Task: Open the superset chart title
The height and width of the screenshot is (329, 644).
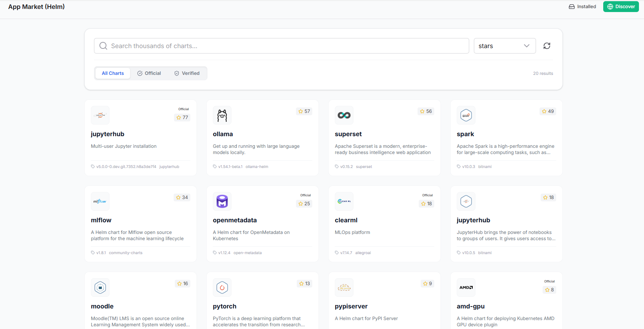Action: (x=348, y=134)
